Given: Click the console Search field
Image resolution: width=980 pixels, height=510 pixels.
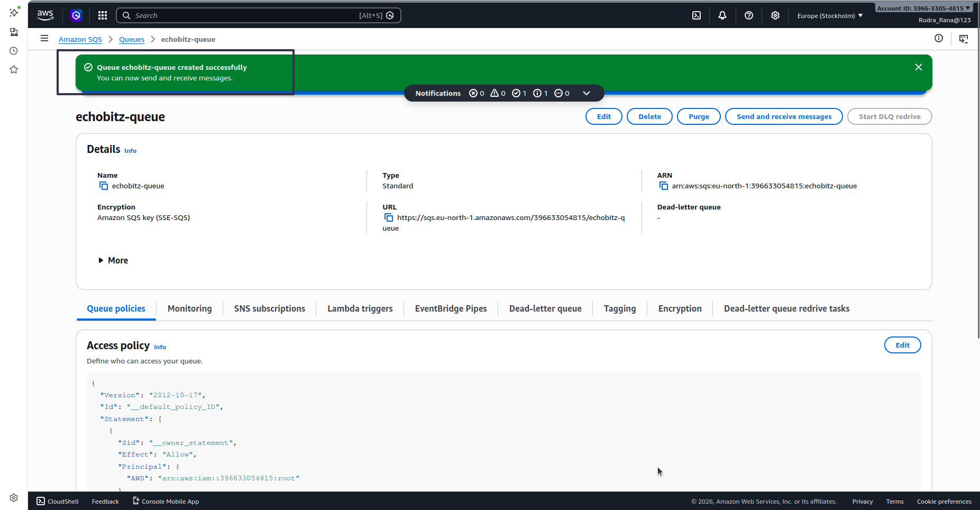Looking at the screenshot, I should click(259, 15).
